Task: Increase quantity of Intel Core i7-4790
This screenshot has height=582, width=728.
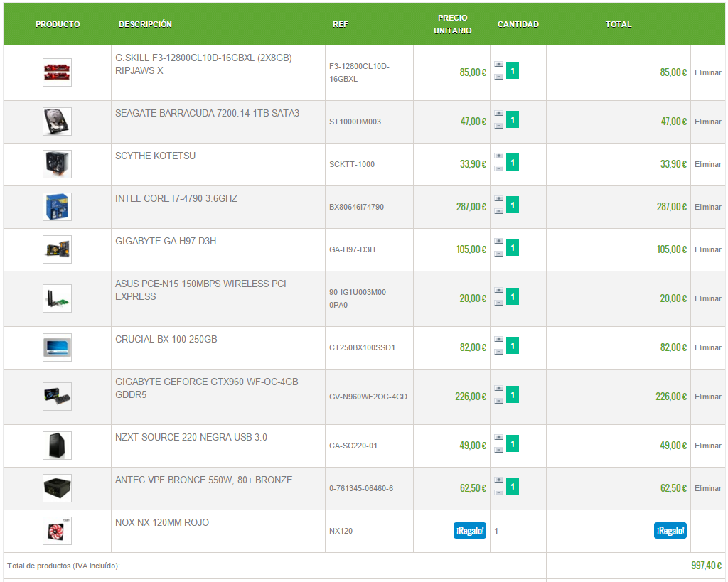Action: pyautogui.click(x=498, y=199)
